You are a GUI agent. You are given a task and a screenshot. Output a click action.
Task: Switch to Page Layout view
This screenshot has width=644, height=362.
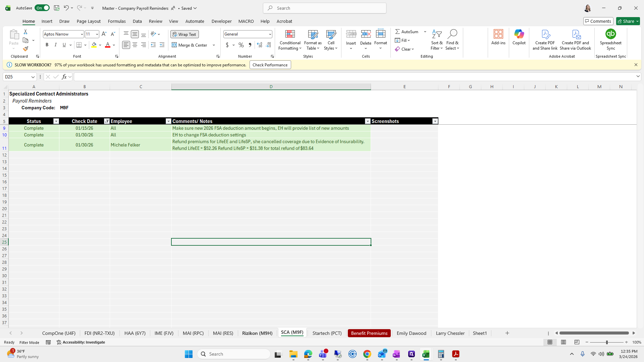[x=563, y=342]
